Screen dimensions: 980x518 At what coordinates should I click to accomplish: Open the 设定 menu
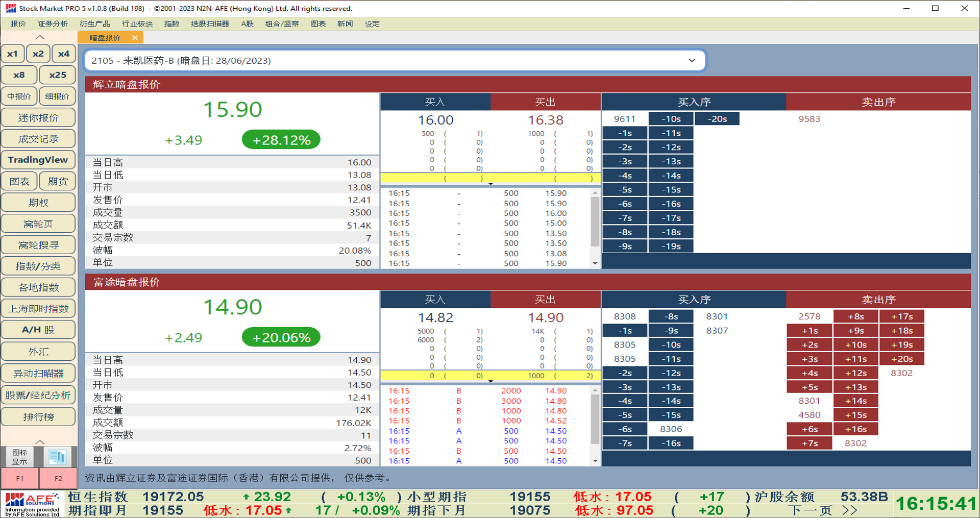[372, 24]
